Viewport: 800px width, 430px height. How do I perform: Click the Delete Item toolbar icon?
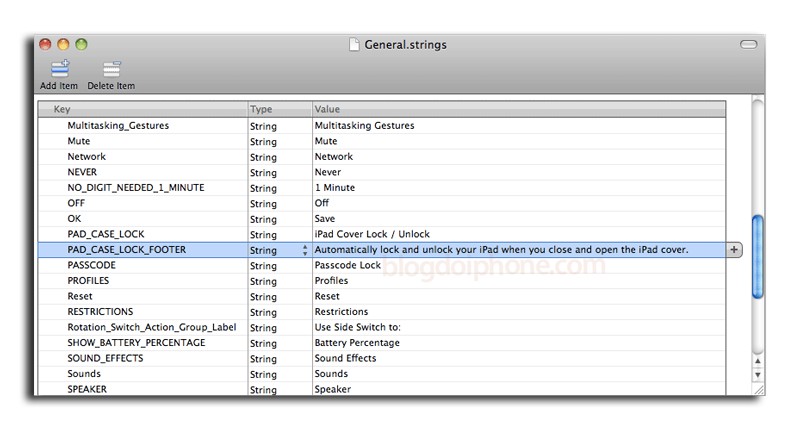click(x=111, y=69)
